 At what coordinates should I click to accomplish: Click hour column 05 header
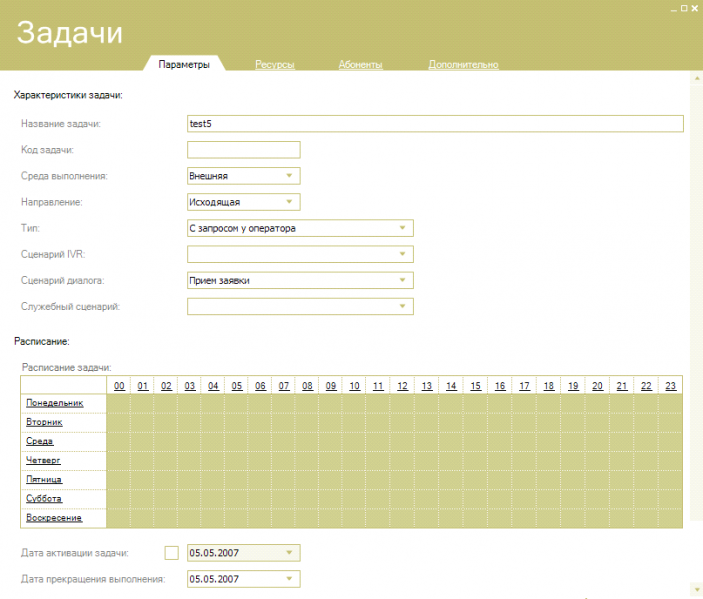tap(237, 386)
